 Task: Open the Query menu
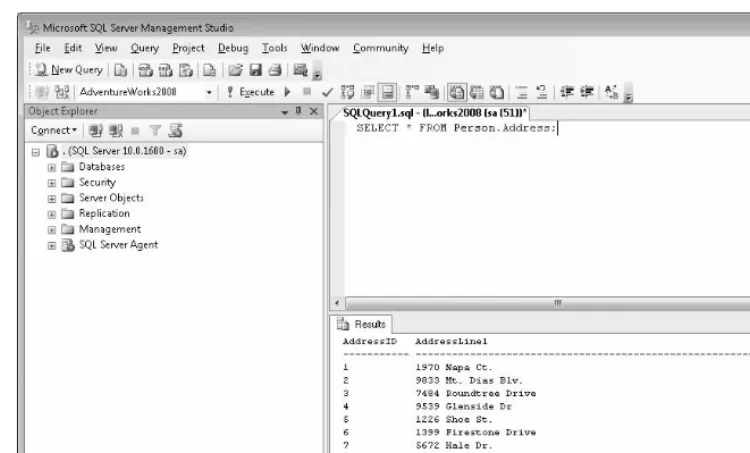tap(144, 48)
